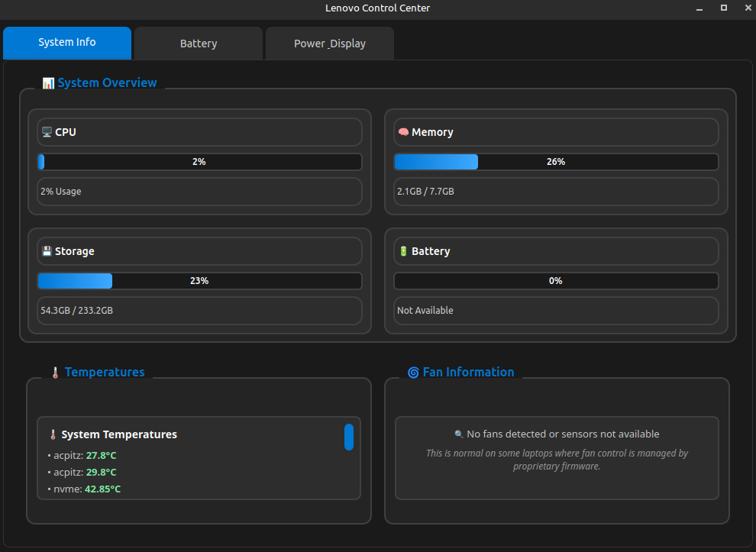Image resolution: width=756 pixels, height=552 pixels.
Task: Click the bar chart icon beside System Overview
Action: pos(48,83)
